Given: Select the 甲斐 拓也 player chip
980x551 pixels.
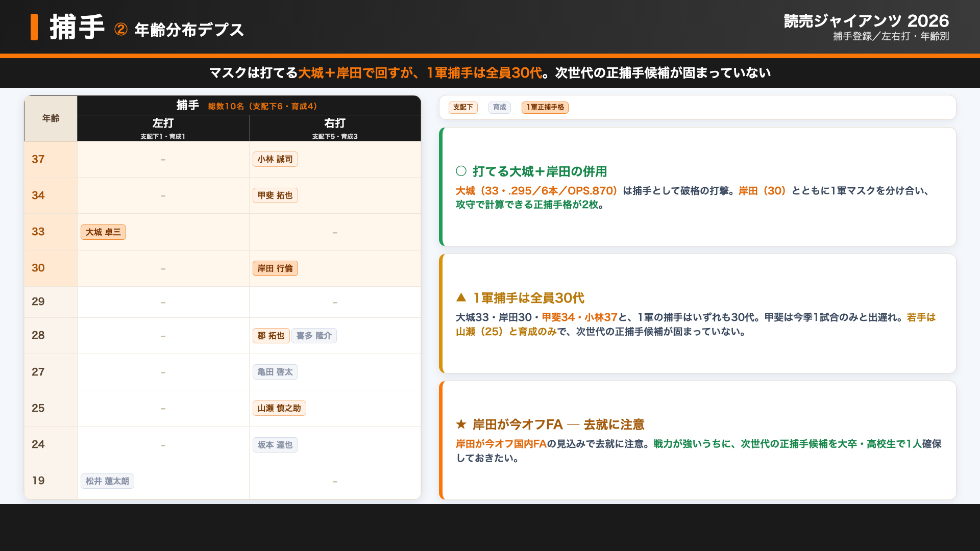Looking at the screenshot, I should [x=275, y=195].
